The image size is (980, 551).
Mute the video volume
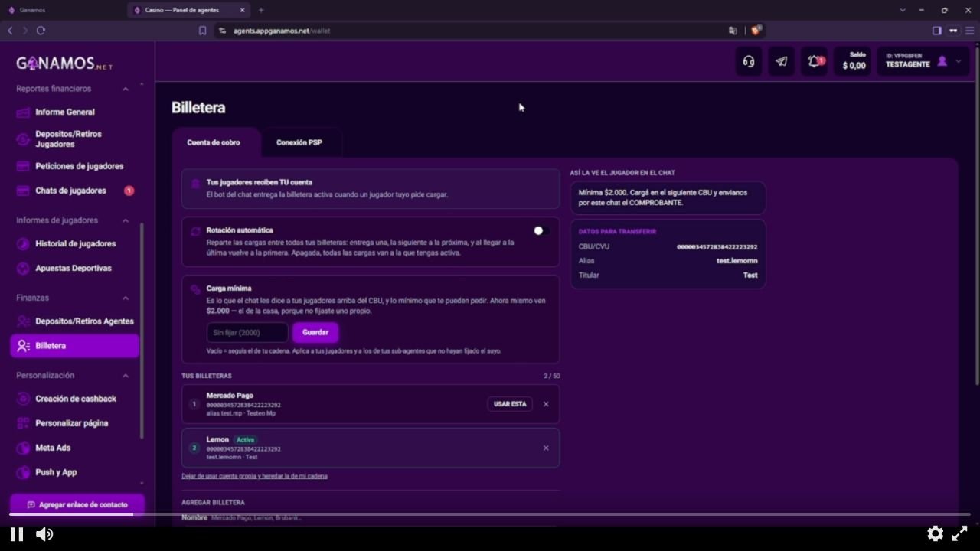(x=44, y=534)
